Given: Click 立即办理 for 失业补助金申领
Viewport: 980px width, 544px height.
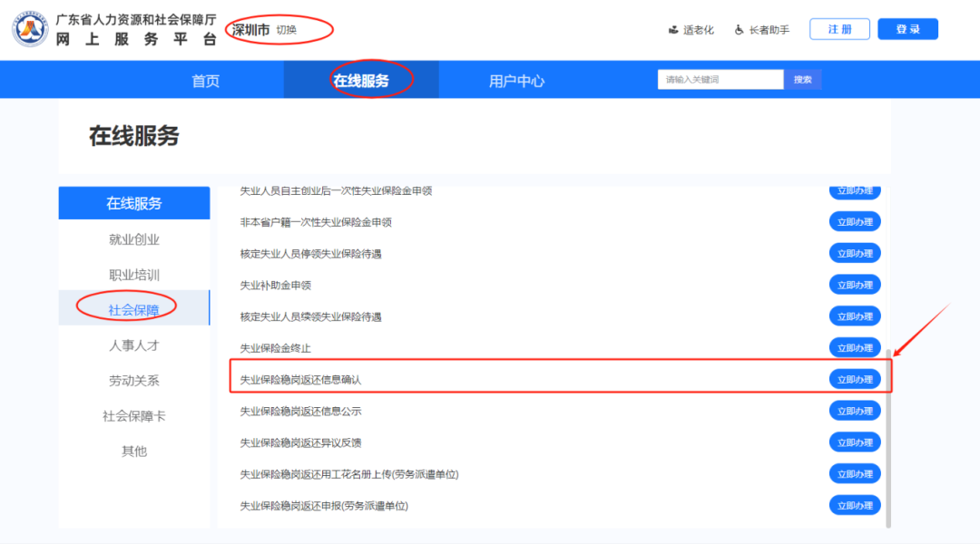Looking at the screenshot, I should pos(855,285).
